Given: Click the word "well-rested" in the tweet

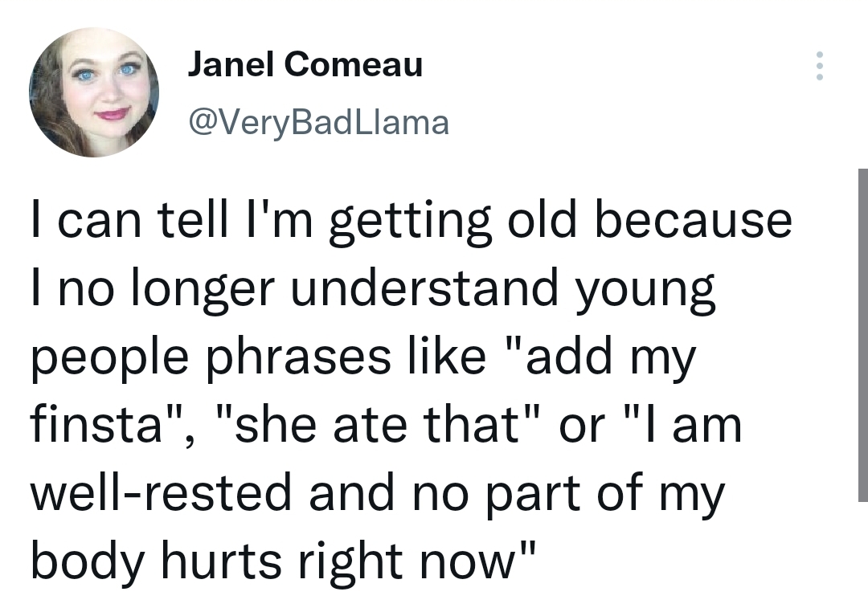Looking at the screenshot, I should [161, 492].
